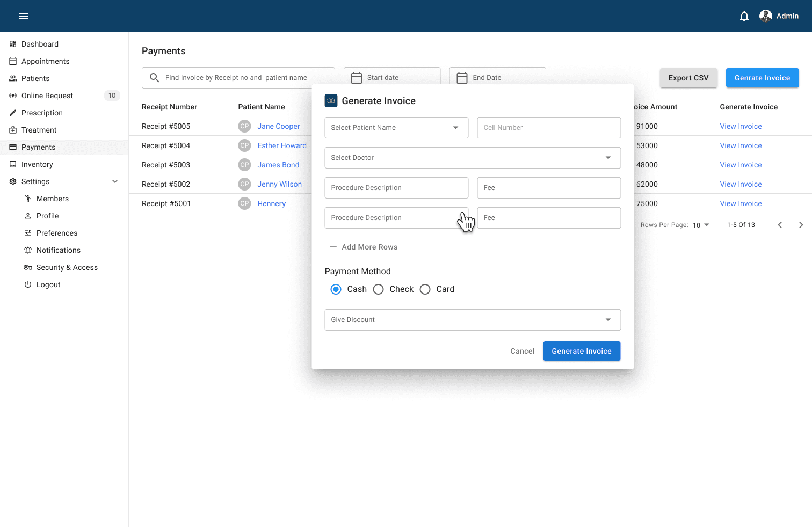Select Cash payment method

pos(336,289)
